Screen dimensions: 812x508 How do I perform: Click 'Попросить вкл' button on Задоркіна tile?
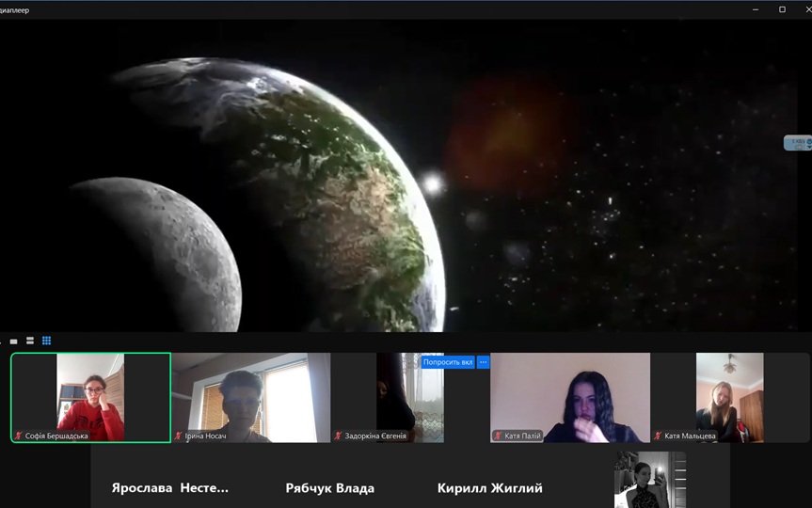[x=448, y=362]
